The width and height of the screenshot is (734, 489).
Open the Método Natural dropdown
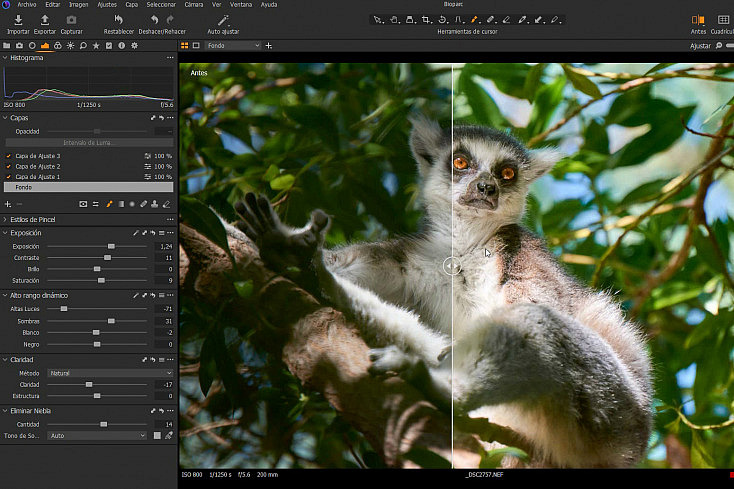[110, 373]
